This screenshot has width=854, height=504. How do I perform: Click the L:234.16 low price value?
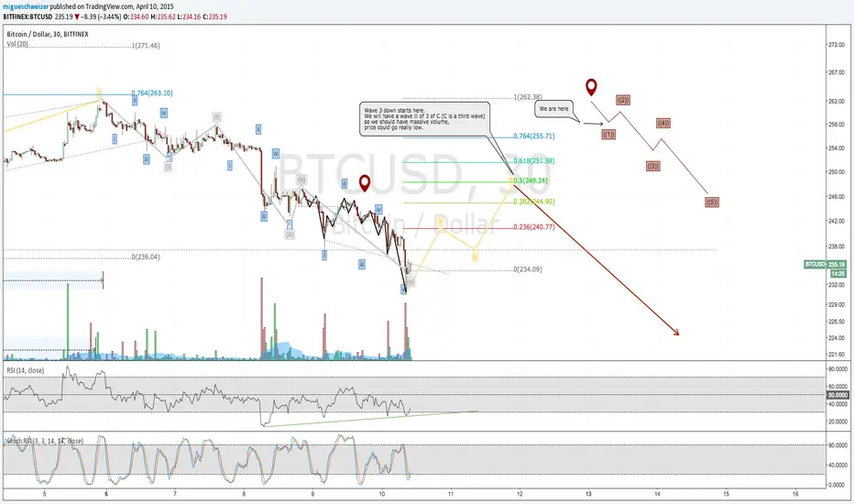tap(189, 16)
